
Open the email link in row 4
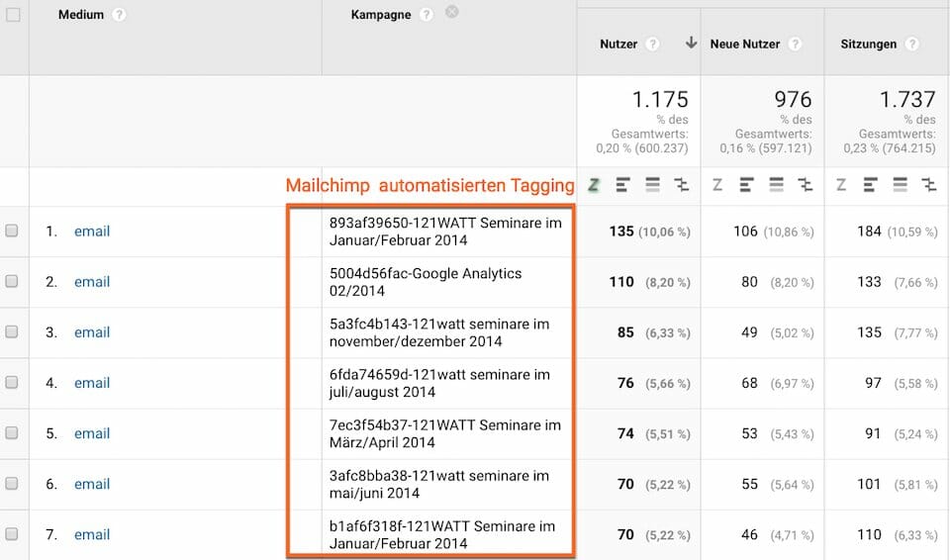92,383
